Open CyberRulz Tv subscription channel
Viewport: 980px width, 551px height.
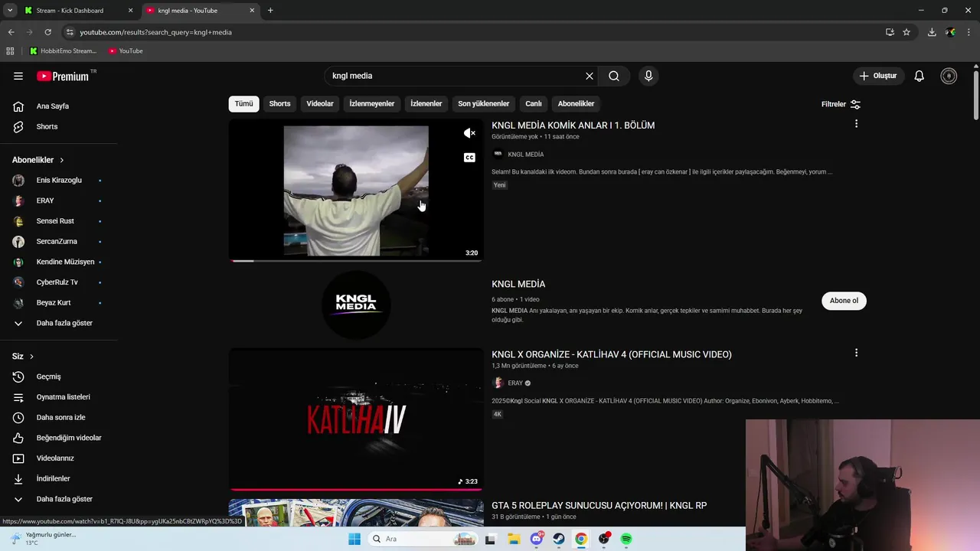click(58, 282)
